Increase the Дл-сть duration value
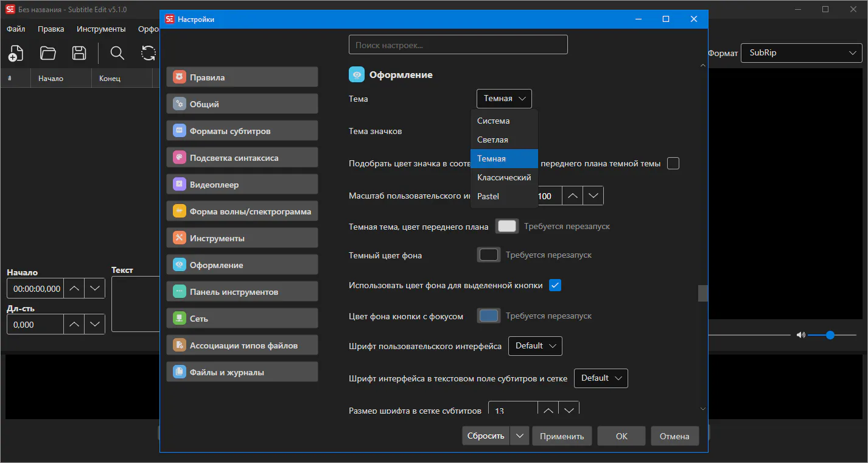This screenshot has height=463, width=868. tap(74, 325)
